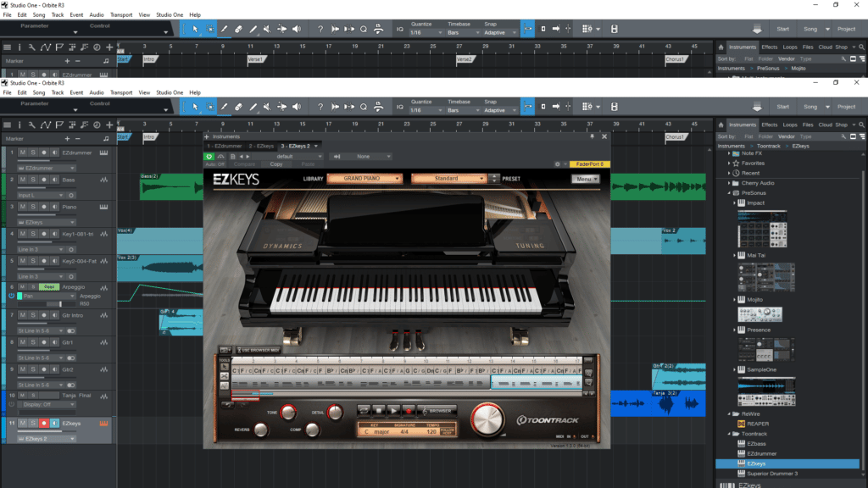Click the Use Browser MIDI button
The width and height of the screenshot is (868, 488).
point(258,350)
